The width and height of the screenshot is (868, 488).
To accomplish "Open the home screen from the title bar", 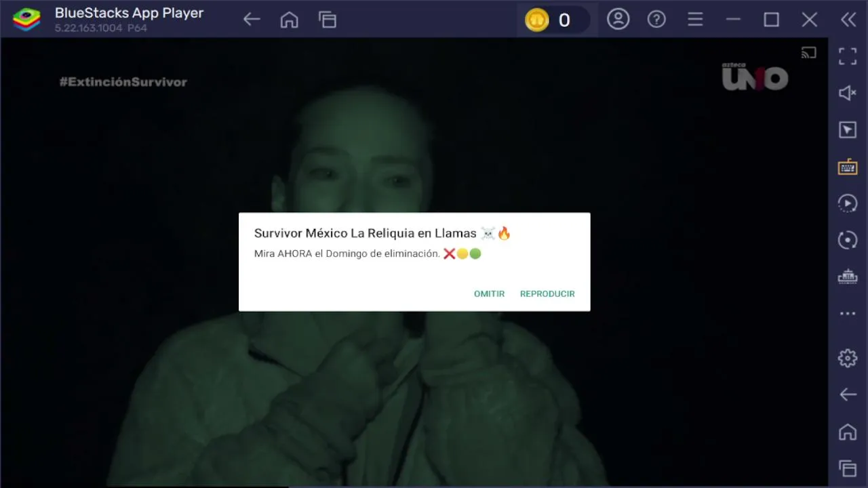I will tap(290, 20).
